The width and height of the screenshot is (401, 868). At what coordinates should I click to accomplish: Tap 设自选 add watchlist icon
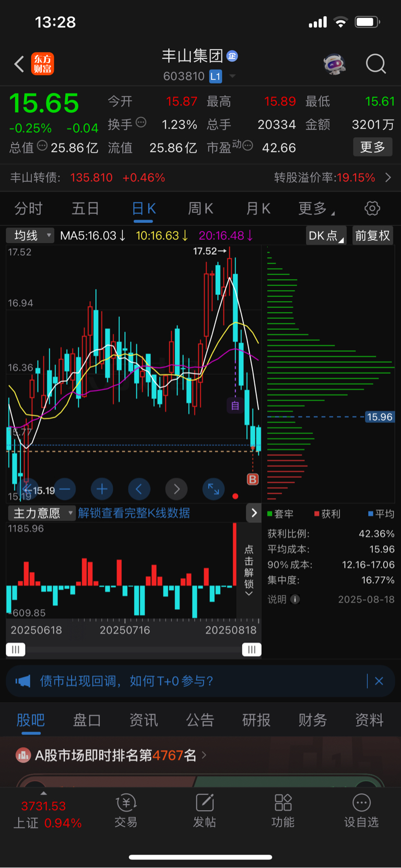pyautogui.click(x=361, y=811)
